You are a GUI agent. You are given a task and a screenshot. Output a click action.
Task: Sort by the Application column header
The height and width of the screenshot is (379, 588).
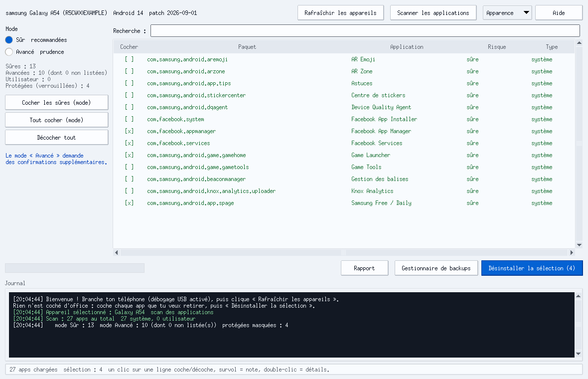pyautogui.click(x=407, y=47)
